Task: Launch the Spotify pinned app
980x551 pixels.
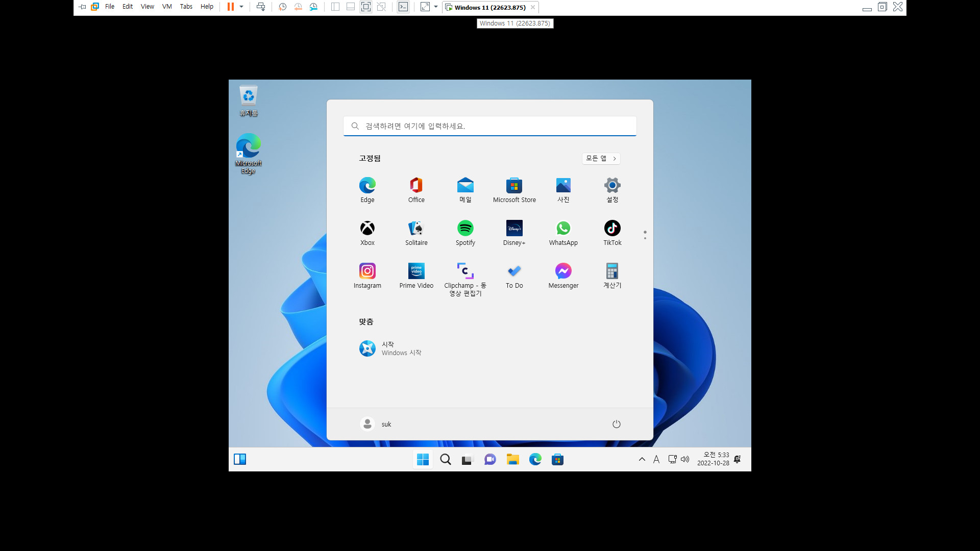Action: click(x=465, y=233)
